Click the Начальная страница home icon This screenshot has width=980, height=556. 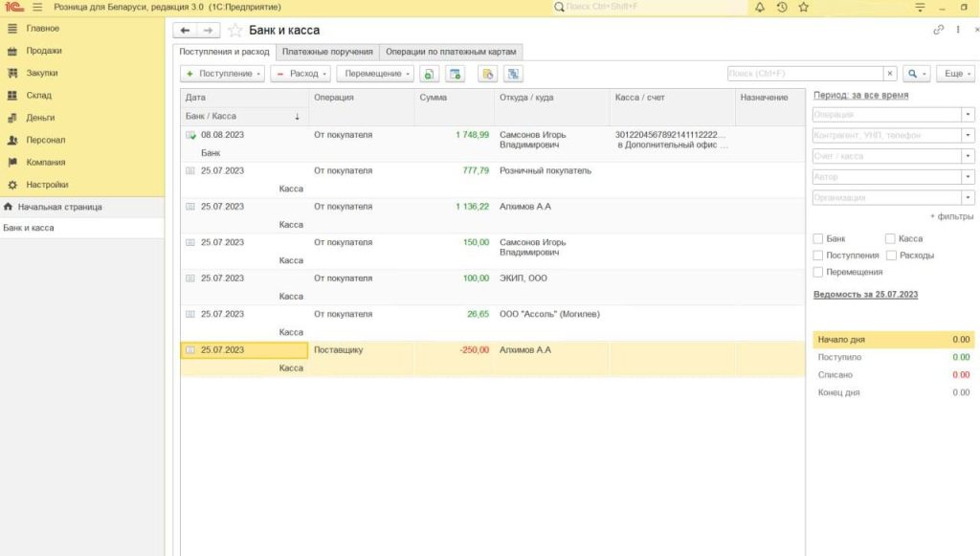pos(9,207)
